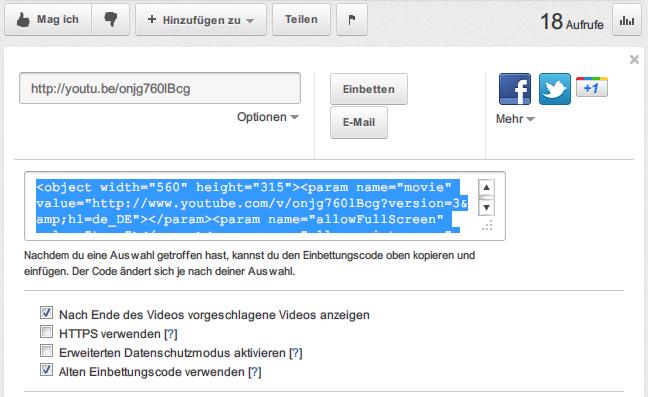Enable the HTTPS verwenden checkbox
Image resolution: width=648 pixels, height=397 pixels.
(46, 332)
